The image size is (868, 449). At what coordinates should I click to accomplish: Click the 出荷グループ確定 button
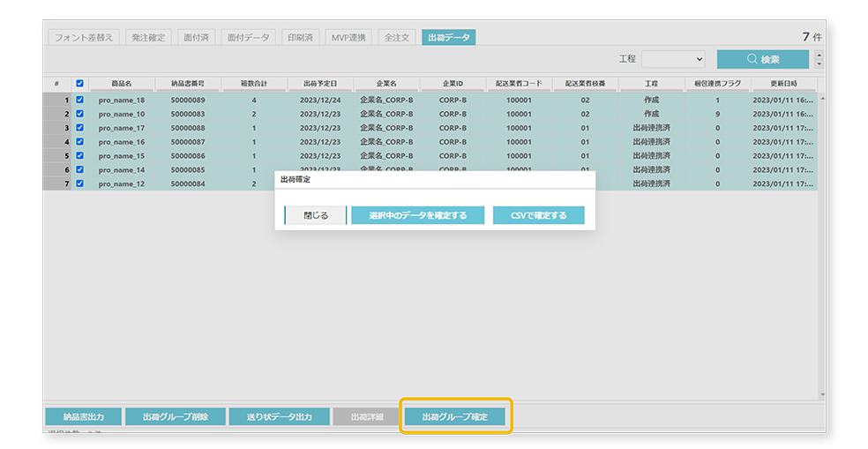pos(455,416)
